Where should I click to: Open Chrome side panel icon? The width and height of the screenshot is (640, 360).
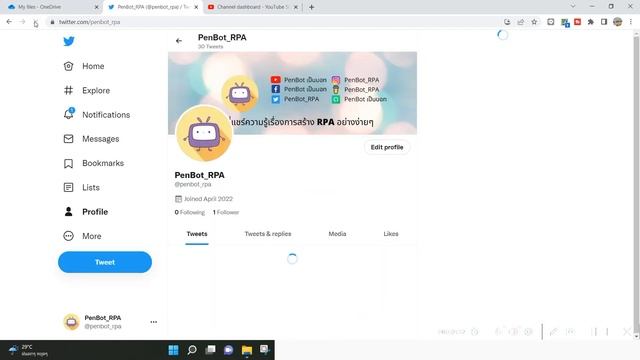tap(604, 22)
